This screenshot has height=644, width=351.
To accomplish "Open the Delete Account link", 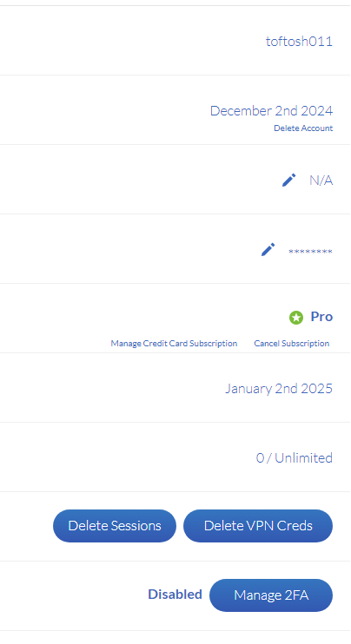I will click(x=303, y=128).
